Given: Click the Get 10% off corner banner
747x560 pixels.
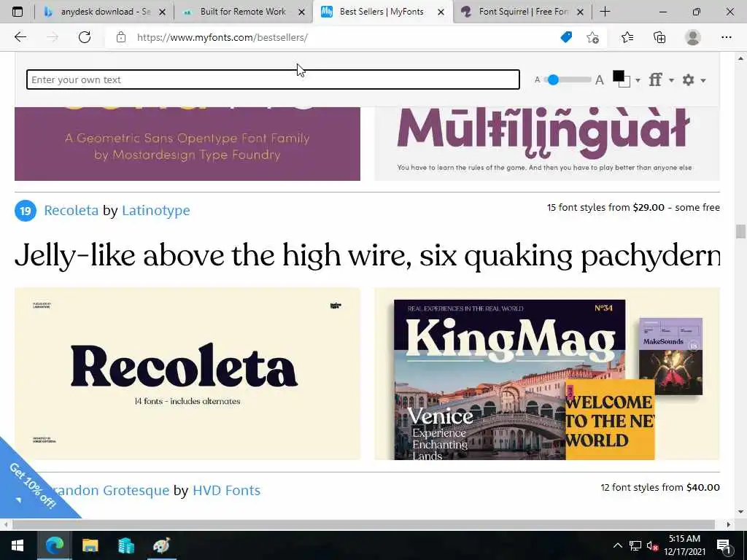Looking at the screenshot, I should (31, 486).
